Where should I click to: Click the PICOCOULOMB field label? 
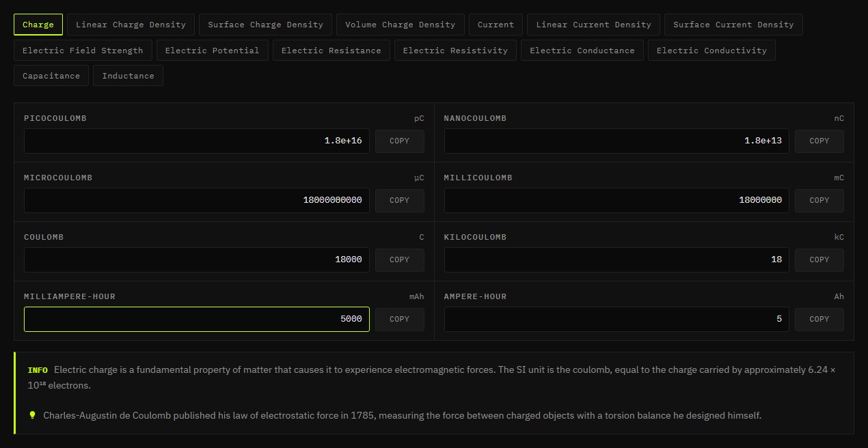tap(55, 118)
